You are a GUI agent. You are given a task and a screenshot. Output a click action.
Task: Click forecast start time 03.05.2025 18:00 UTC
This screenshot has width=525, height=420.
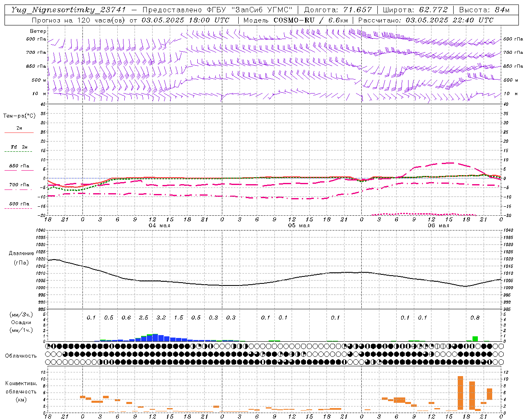(x=185, y=20)
